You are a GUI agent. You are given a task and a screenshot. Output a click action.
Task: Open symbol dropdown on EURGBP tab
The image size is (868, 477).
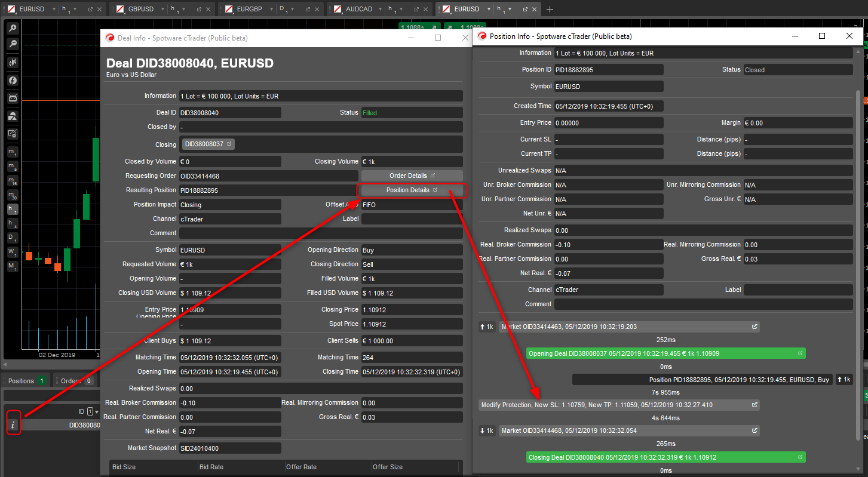pyautogui.click(x=272, y=10)
